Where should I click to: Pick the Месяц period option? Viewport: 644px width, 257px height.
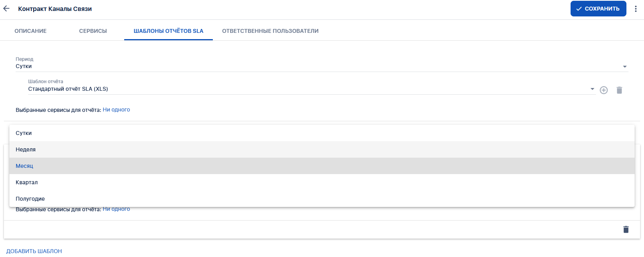coord(25,166)
